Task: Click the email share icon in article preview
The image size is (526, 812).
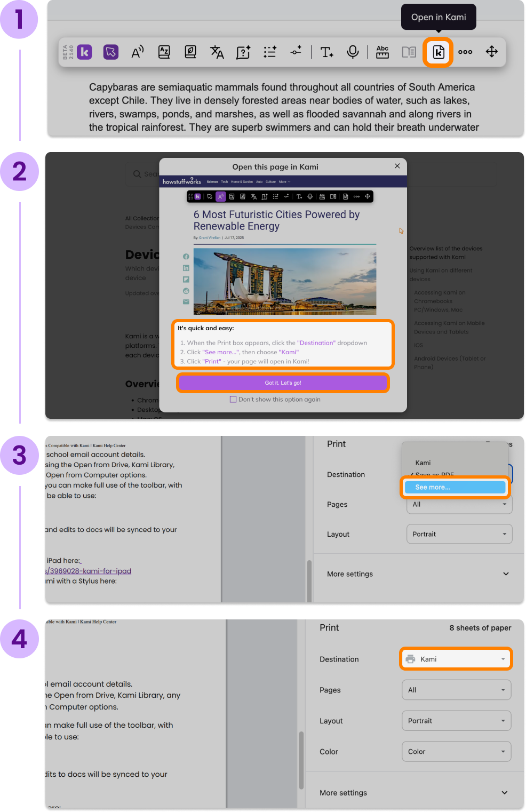Action: tap(186, 302)
